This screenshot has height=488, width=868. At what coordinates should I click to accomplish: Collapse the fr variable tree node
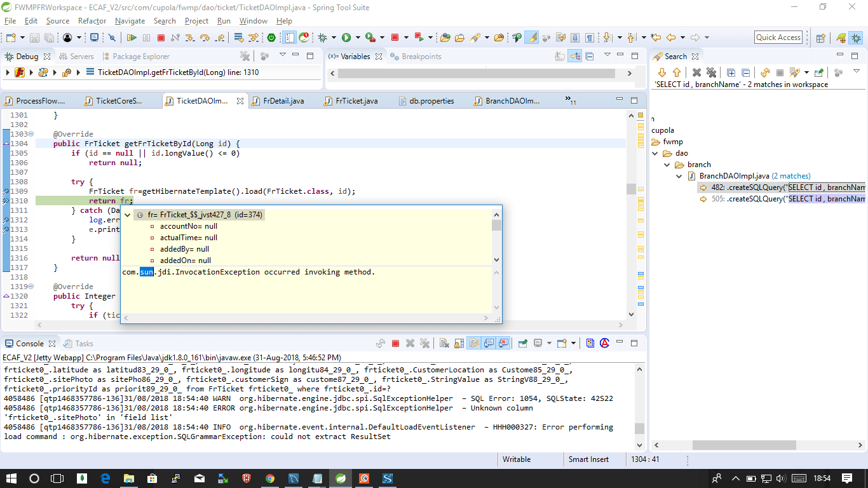click(128, 215)
